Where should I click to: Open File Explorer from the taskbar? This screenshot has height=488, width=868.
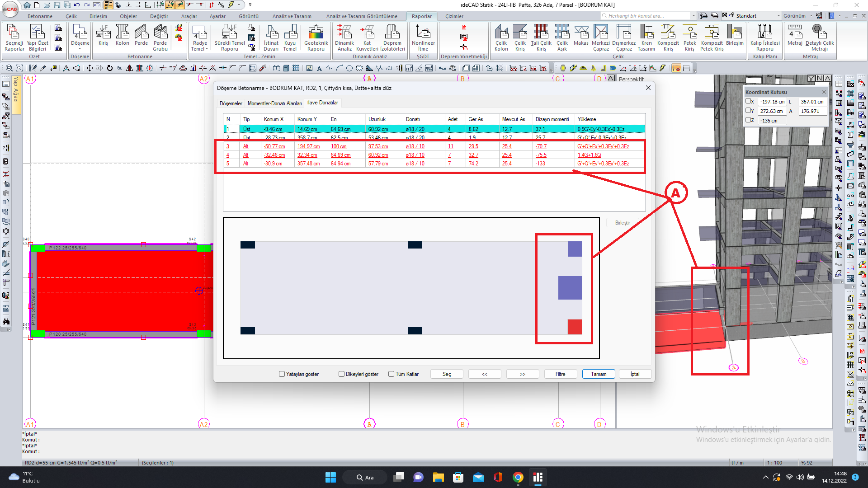click(438, 477)
